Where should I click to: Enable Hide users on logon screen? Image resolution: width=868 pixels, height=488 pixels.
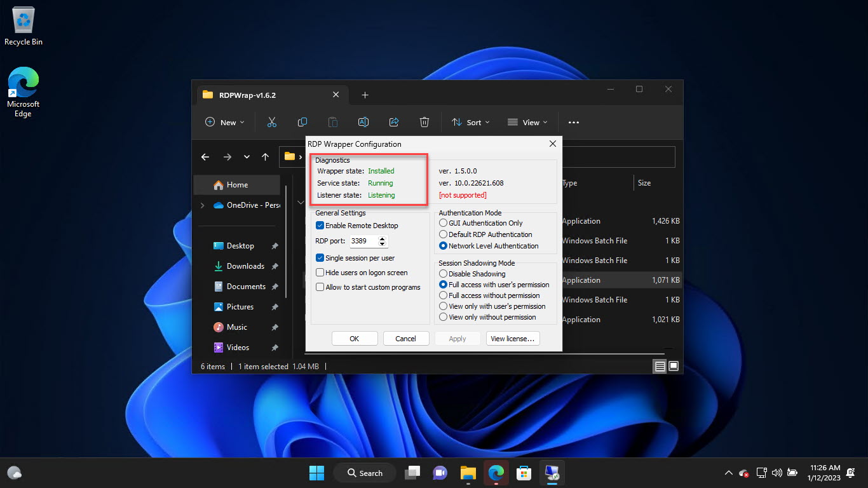pos(320,273)
